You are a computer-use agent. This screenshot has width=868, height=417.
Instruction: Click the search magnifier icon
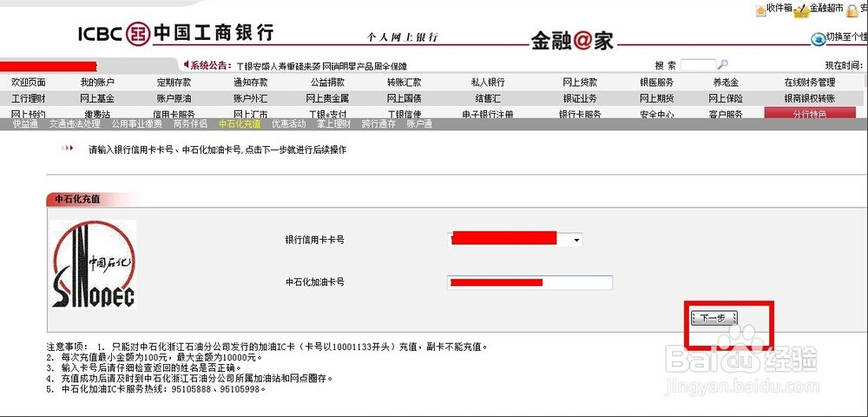point(722,65)
